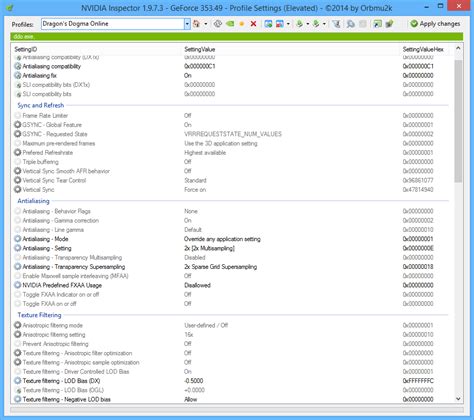Select Antialiasing - Gamma correction row

(232, 221)
